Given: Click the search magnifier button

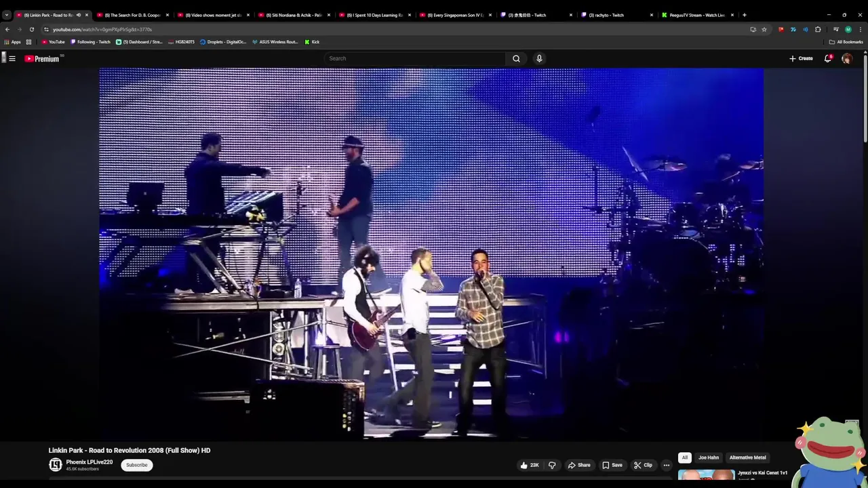Looking at the screenshot, I should (516, 58).
